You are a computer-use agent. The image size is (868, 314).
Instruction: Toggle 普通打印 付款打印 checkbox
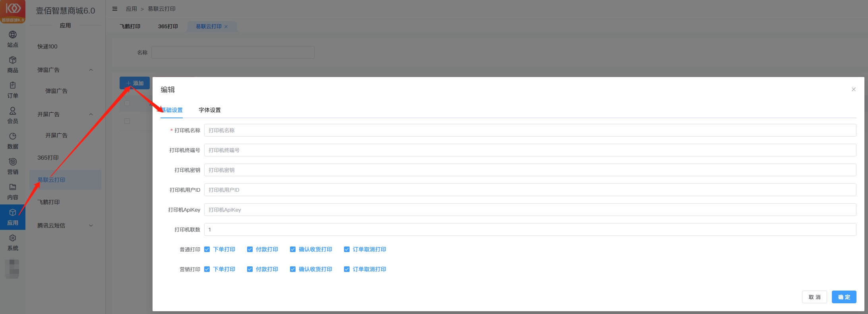point(250,249)
